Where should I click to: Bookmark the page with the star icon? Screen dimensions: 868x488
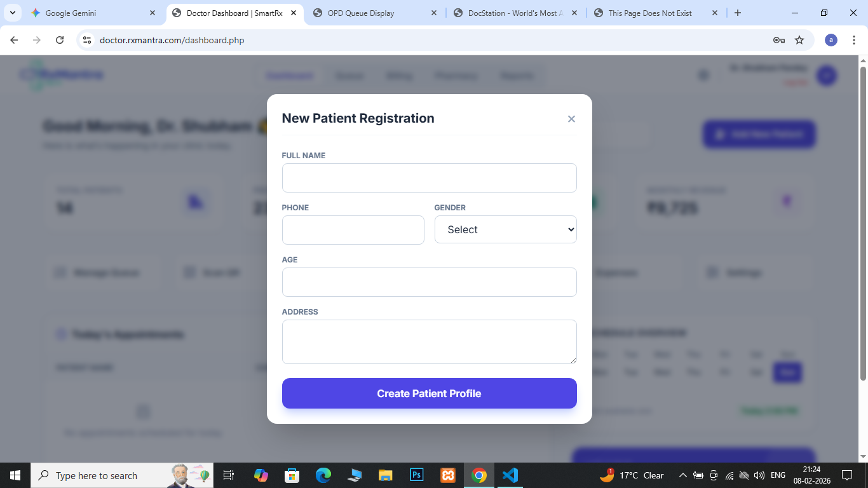(799, 39)
